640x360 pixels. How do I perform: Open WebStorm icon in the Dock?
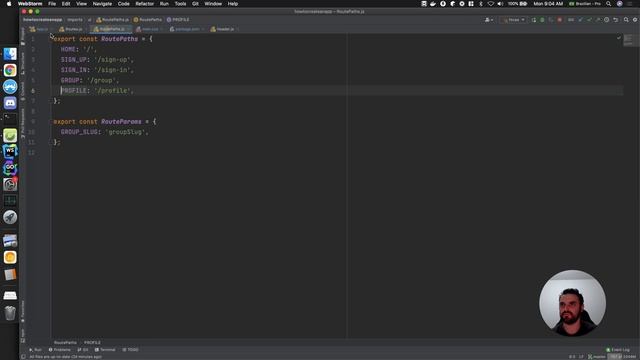coord(10,151)
